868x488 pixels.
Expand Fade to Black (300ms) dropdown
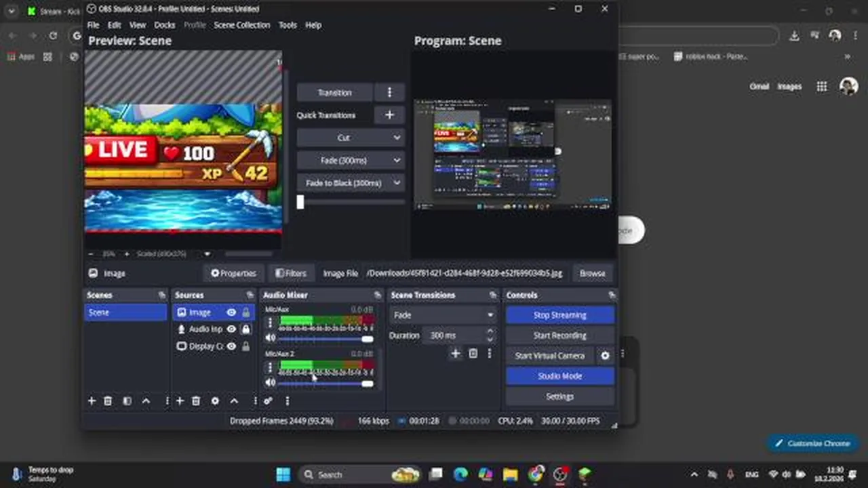tap(350, 183)
